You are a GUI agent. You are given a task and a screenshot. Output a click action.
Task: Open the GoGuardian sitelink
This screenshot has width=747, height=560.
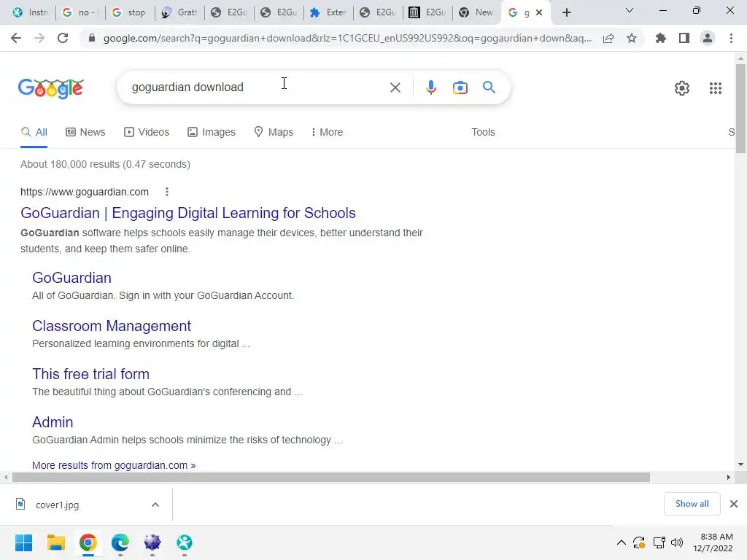tap(72, 278)
